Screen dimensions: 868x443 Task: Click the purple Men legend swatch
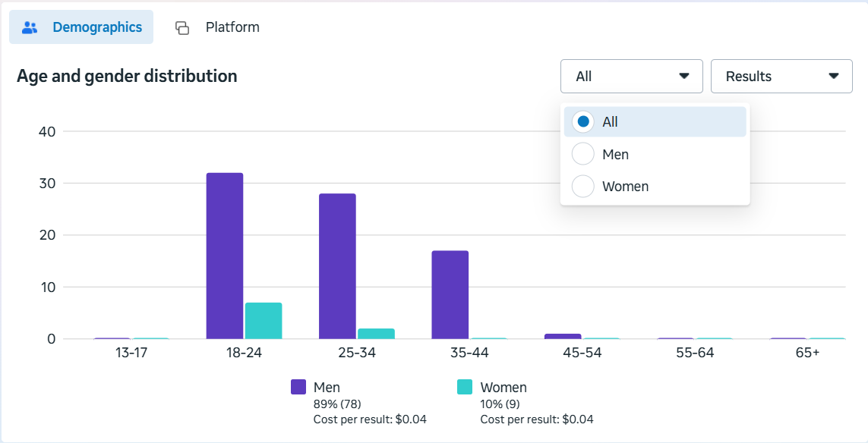(x=298, y=388)
